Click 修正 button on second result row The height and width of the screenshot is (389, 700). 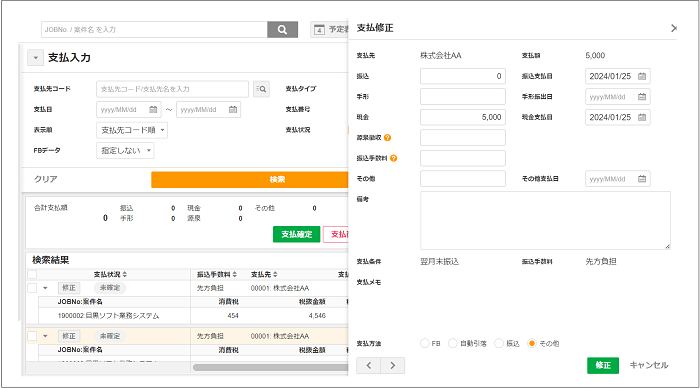click(x=69, y=336)
